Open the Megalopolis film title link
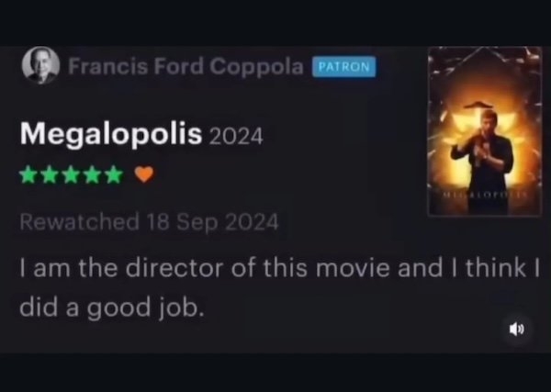 pos(111,135)
